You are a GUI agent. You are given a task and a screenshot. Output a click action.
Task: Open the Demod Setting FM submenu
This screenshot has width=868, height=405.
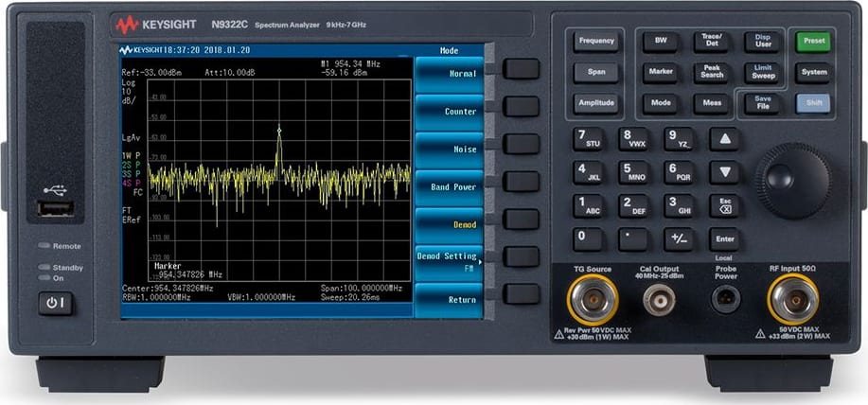449,262
